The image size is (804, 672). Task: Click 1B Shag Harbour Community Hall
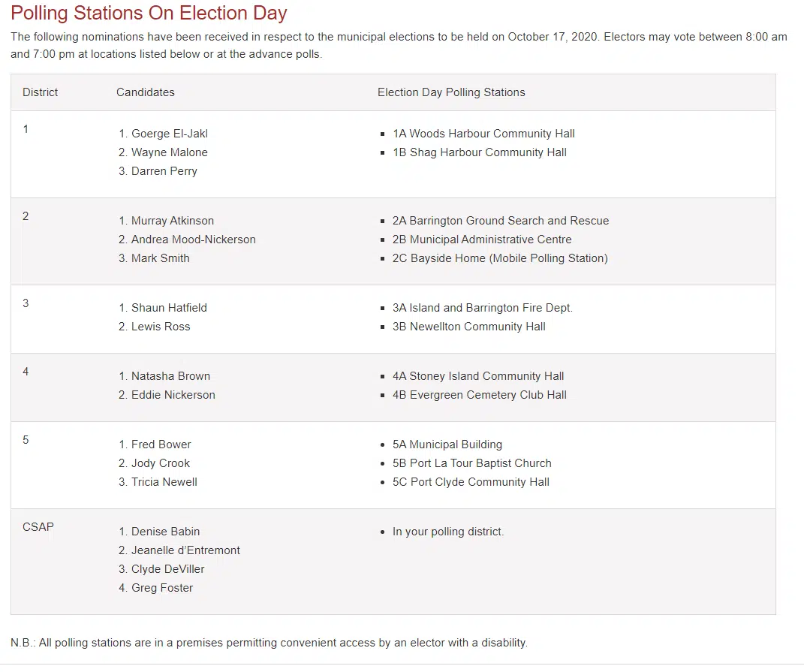[479, 152]
